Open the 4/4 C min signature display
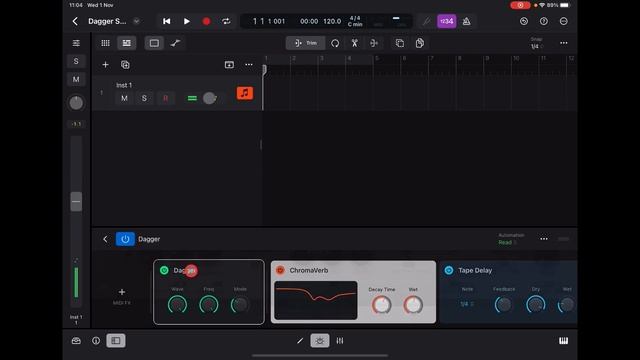The width and height of the screenshot is (640, 360). coord(355,21)
